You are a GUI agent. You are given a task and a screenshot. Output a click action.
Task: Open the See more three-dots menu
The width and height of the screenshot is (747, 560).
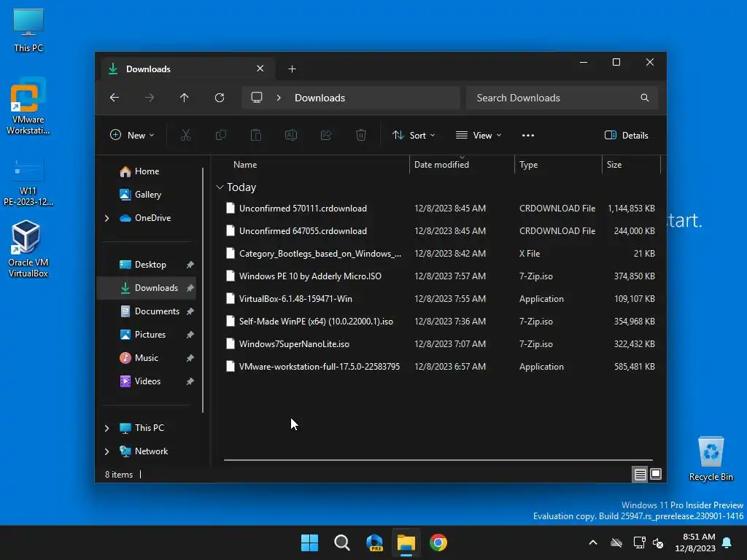pyautogui.click(x=528, y=135)
